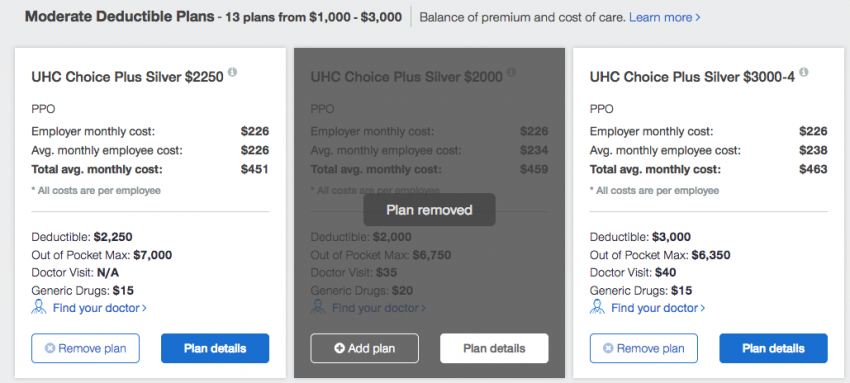Click doctor icon in the $2000 plan card
The image size is (850, 383).
point(318,307)
